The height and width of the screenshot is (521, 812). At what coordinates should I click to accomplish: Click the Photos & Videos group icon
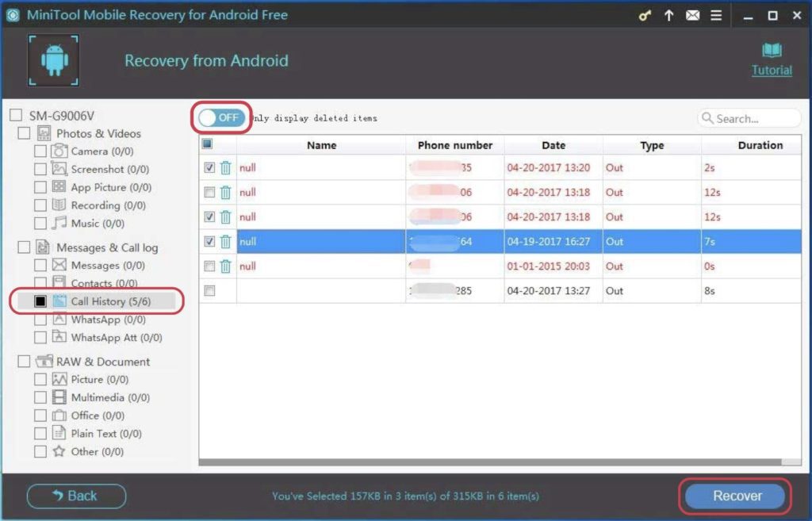44,133
